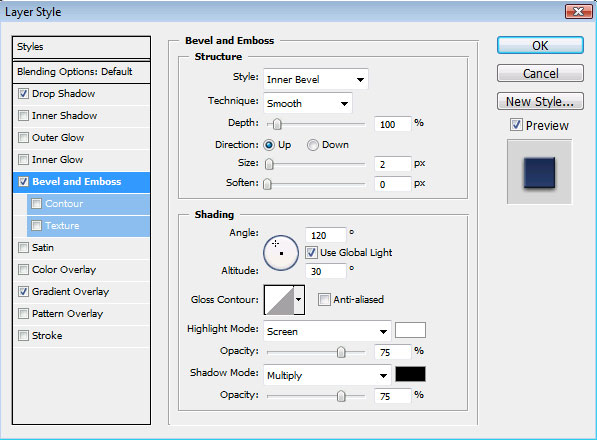Open the Style dropdown showing Inner Bevel
Viewport: 597px width, 440px height.
(x=316, y=79)
